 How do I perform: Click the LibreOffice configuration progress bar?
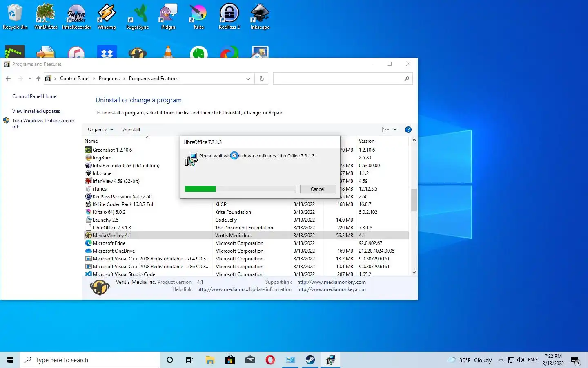point(240,189)
